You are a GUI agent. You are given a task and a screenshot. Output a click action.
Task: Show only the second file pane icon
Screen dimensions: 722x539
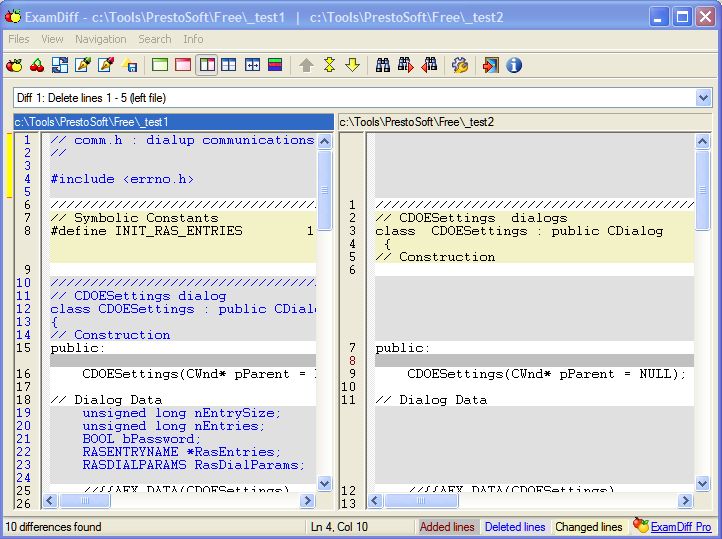pyautogui.click(x=183, y=65)
